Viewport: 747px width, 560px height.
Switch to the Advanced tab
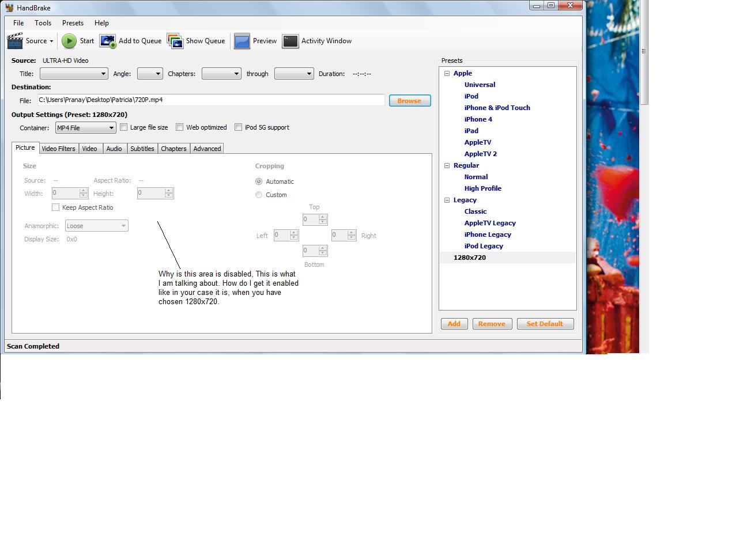[207, 149]
